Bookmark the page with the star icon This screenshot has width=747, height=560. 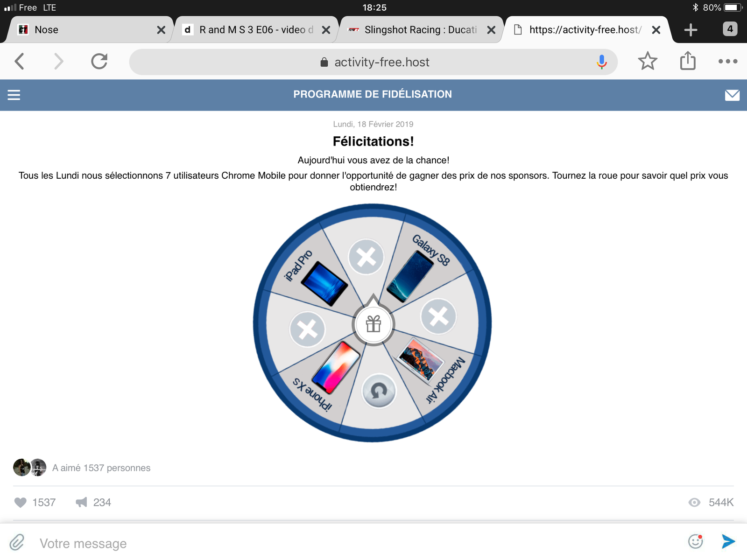(648, 61)
